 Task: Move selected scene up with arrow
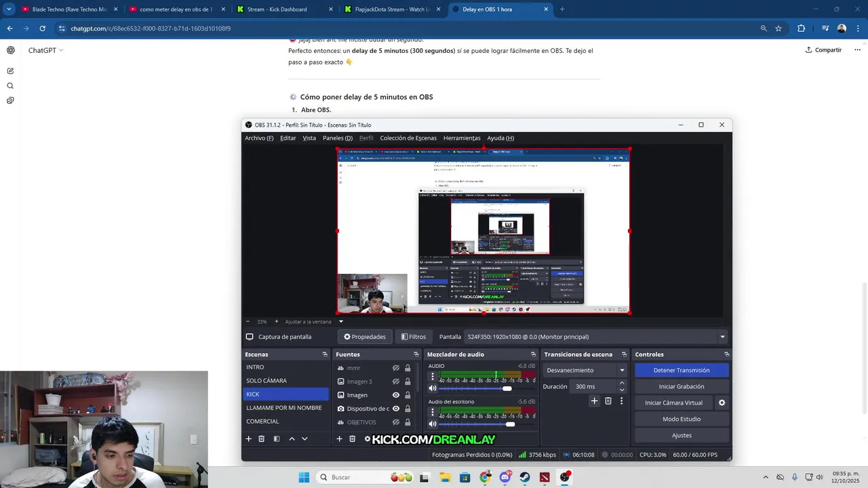[292, 439]
